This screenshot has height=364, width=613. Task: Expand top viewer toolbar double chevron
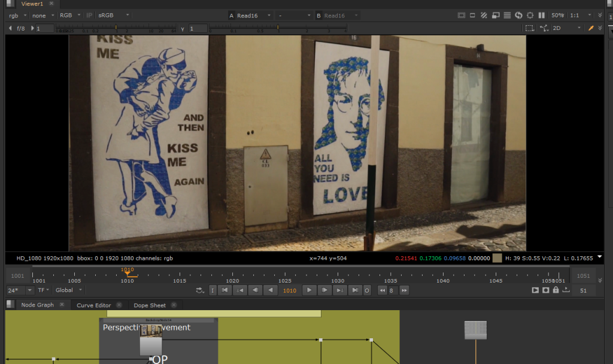tap(600, 15)
